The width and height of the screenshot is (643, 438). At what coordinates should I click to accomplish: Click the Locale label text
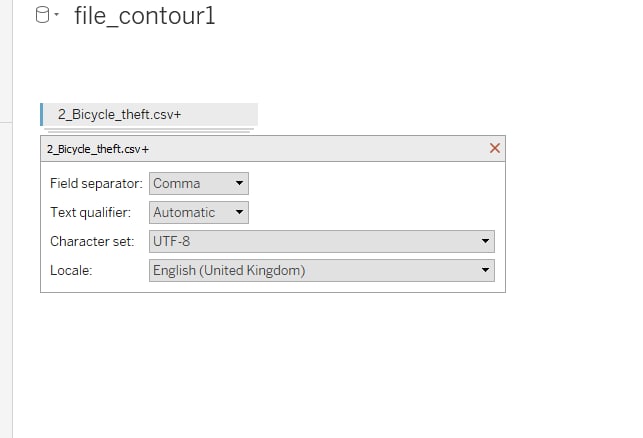coord(71,271)
